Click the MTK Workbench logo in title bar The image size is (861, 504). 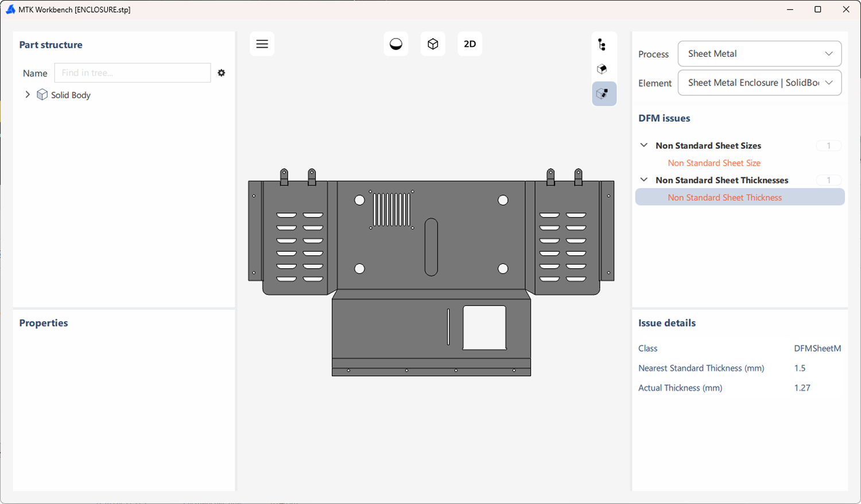coord(10,9)
